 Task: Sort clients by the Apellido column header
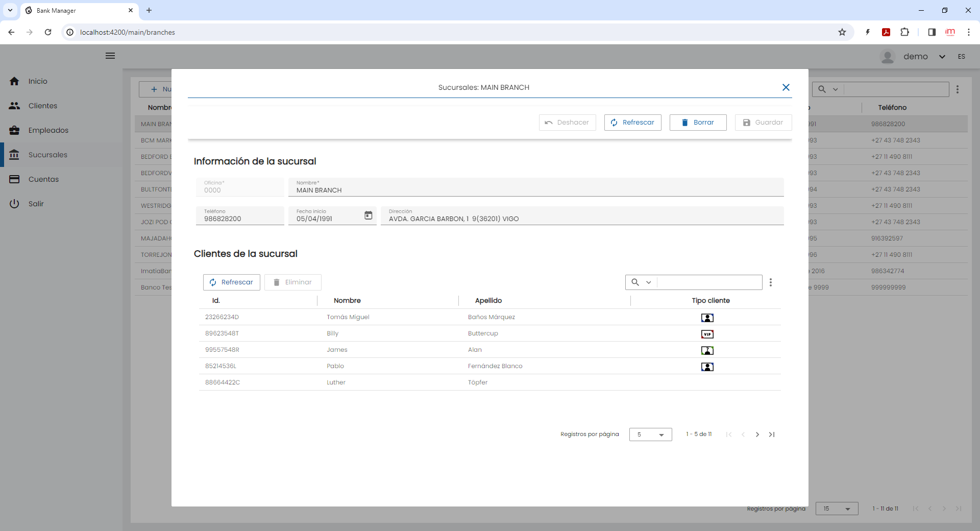[x=488, y=301]
